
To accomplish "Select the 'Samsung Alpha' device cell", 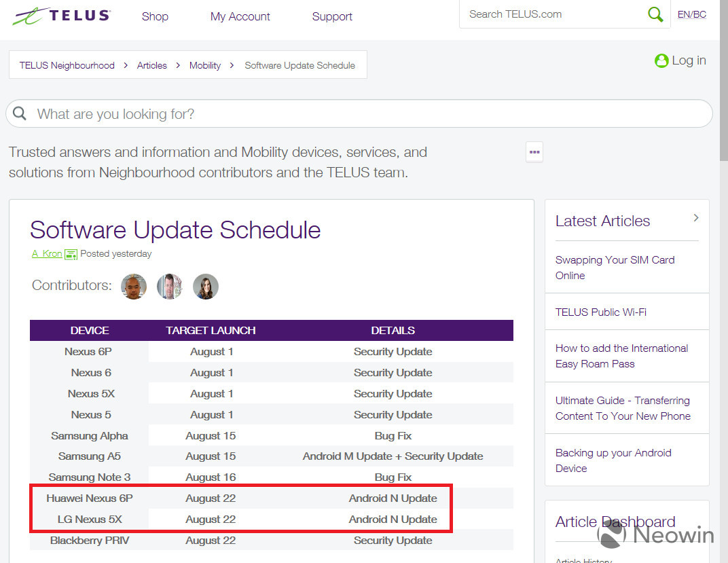I will pyautogui.click(x=90, y=436).
